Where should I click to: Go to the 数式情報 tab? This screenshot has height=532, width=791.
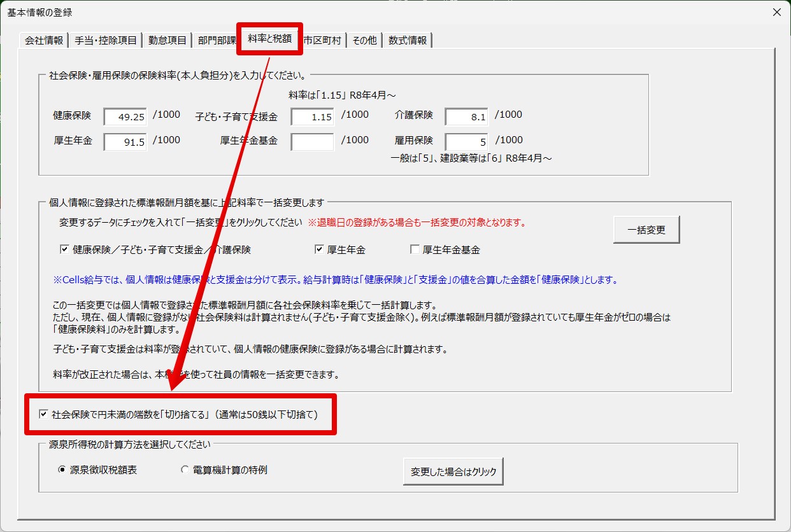(408, 40)
